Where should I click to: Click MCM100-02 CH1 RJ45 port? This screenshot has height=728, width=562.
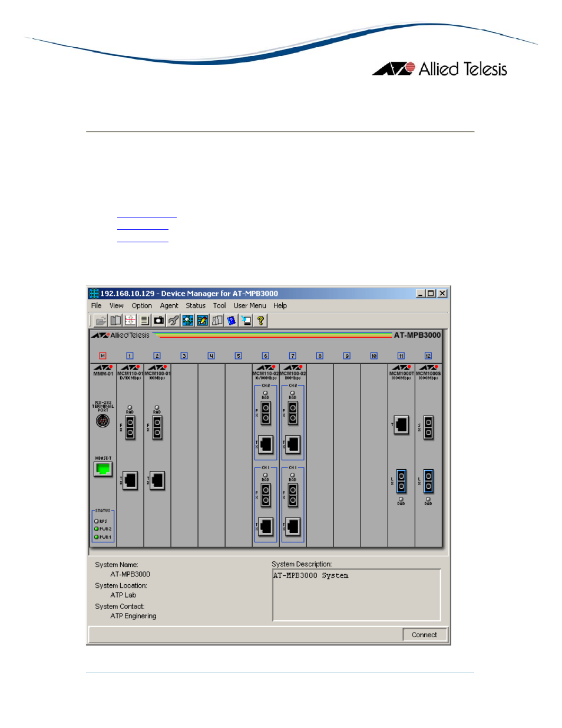293,526
